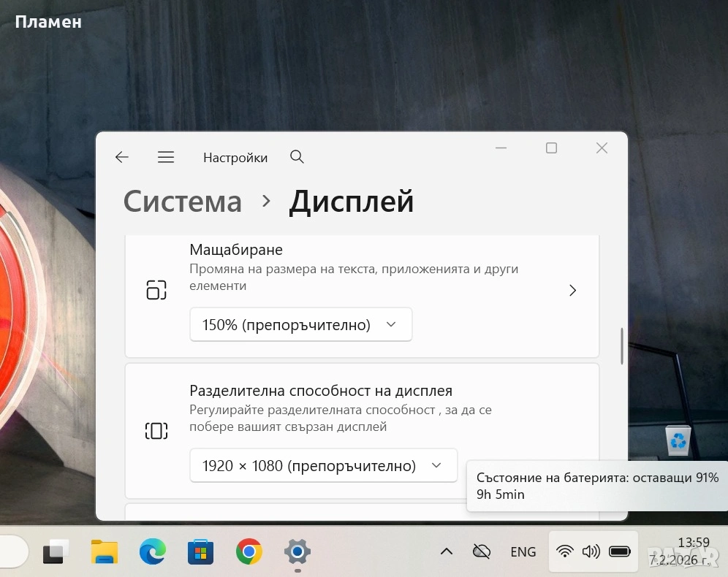The width and height of the screenshot is (728, 577).
Task: Open the 150% scale dropdown
Action: 300,324
